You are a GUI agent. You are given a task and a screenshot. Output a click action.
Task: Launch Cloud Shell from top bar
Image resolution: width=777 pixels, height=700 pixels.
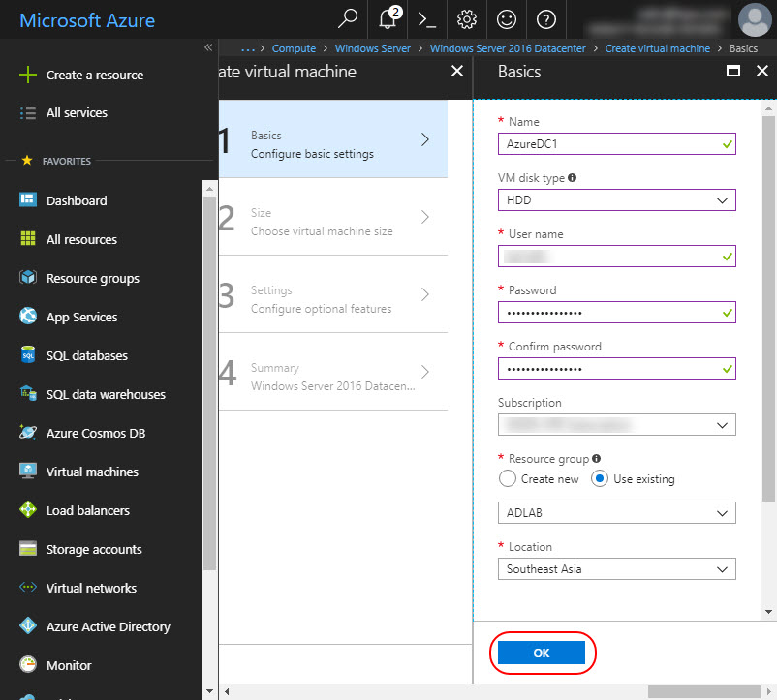tap(426, 19)
